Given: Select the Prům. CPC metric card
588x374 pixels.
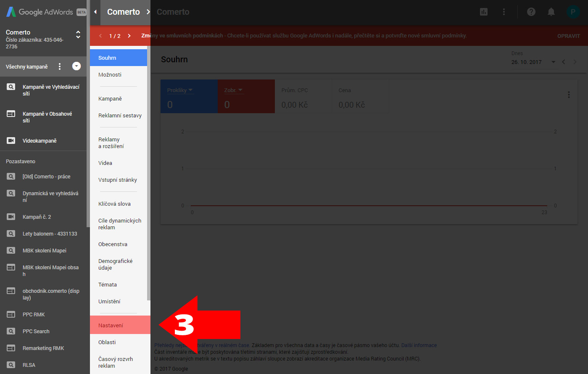Looking at the screenshot, I should (303, 96).
